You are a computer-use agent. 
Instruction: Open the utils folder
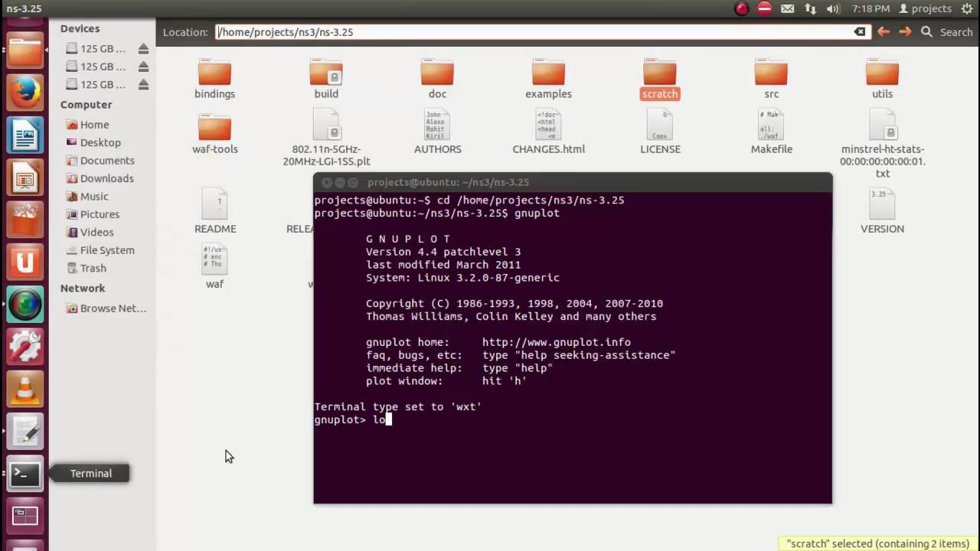(882, 79)
